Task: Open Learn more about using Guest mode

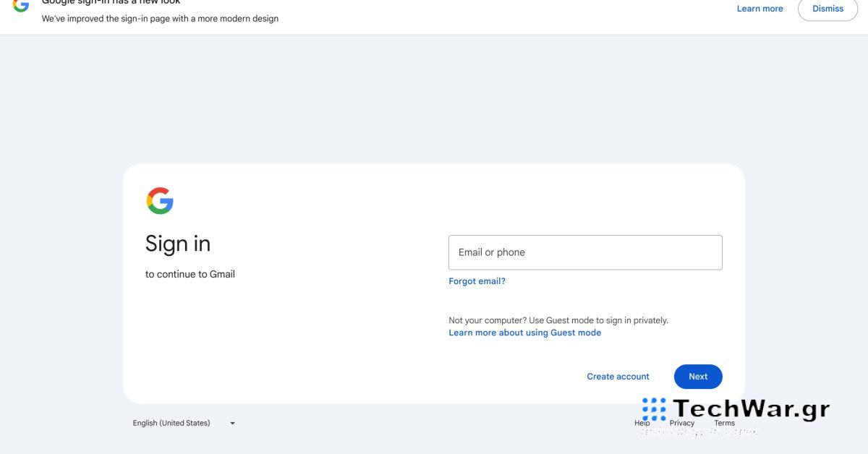Action: point(524,333)
